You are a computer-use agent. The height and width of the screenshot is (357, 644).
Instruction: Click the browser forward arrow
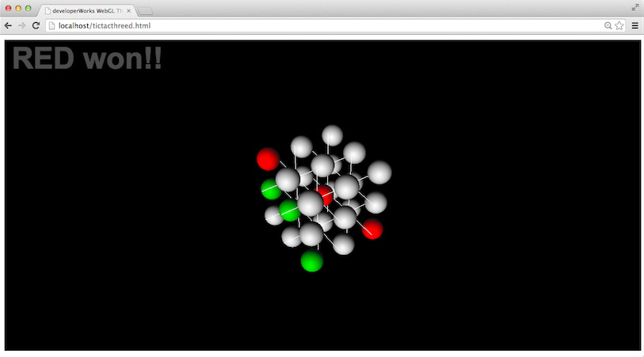pyautogui.click(x=21, y=25)
